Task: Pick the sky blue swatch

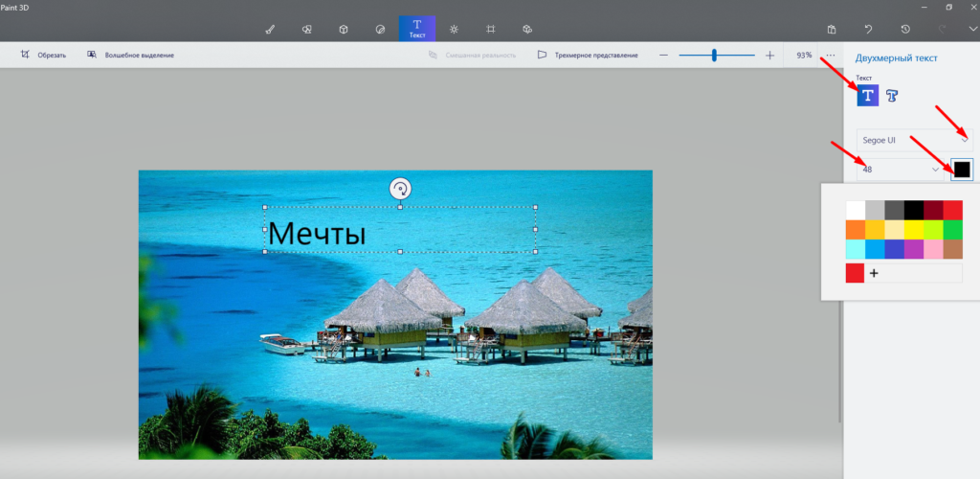Action: pos(875,249)
